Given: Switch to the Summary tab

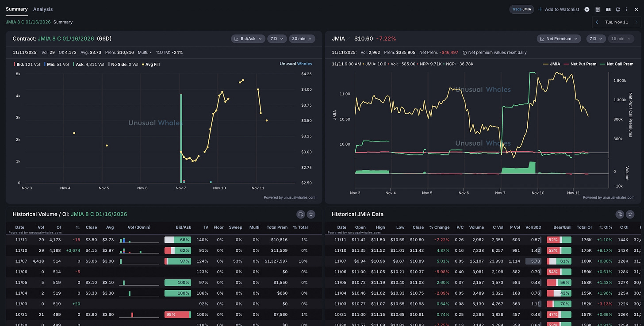Looking at the screenshot, I should pyautogui.click(x=17, y=9).
